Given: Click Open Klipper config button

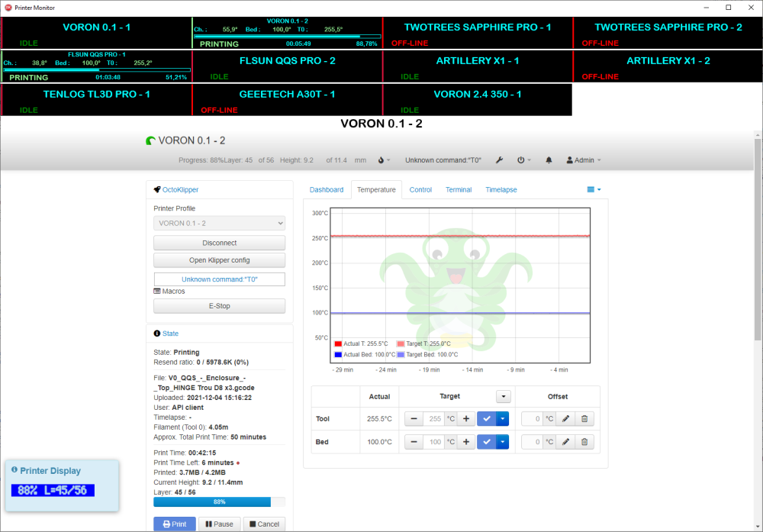Looking at the screenshot, I should pyautogui.click(x=220, y=260).
